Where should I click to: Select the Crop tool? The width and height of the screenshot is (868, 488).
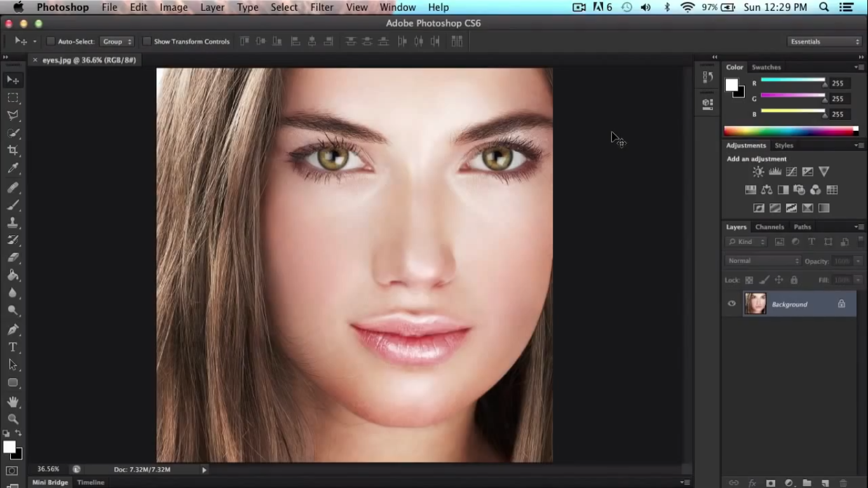[13, 151]
